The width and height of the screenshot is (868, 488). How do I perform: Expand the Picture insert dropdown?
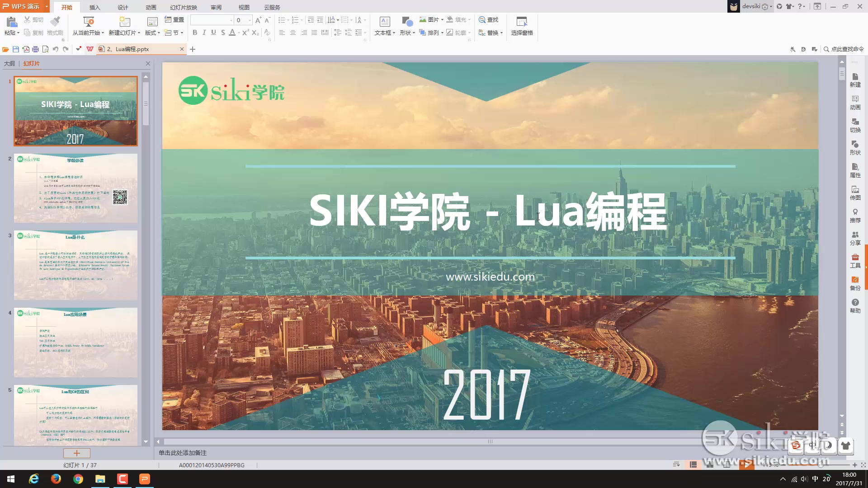click(442, 19)
